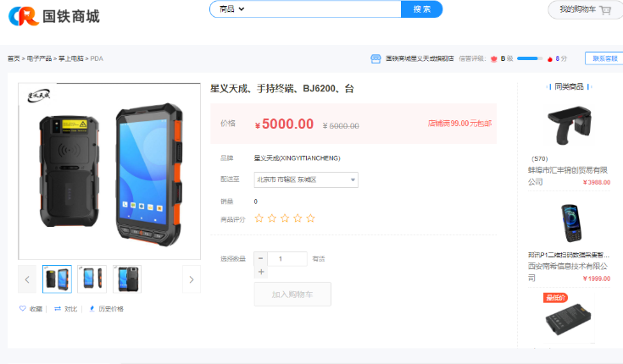Screen dimensions: 623x364
Task: Click the credit rating progress bar
Action: 530,58
